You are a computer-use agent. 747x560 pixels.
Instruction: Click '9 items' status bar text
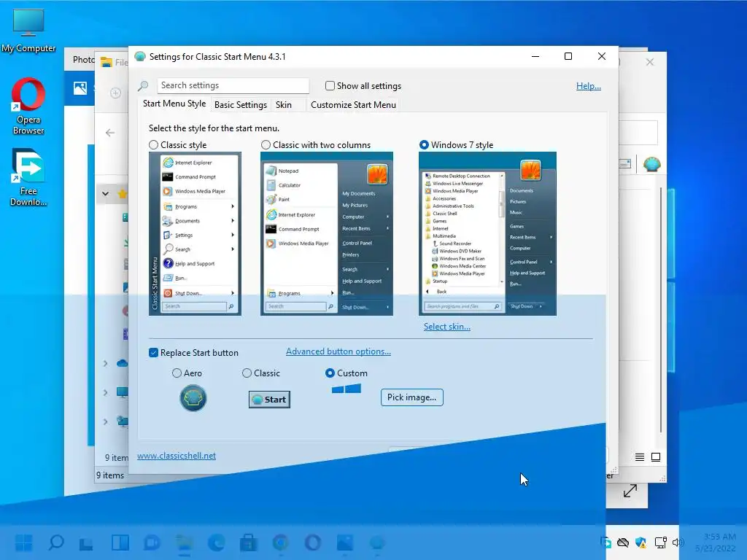[110, 475]
